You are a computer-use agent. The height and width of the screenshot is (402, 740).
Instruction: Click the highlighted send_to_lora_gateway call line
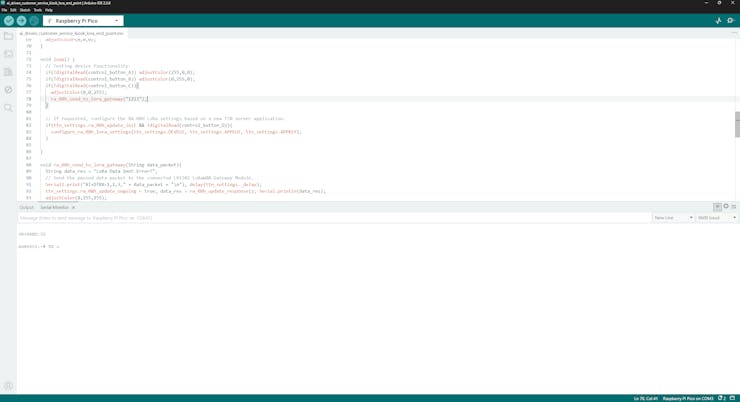click(x=99, y=99)
